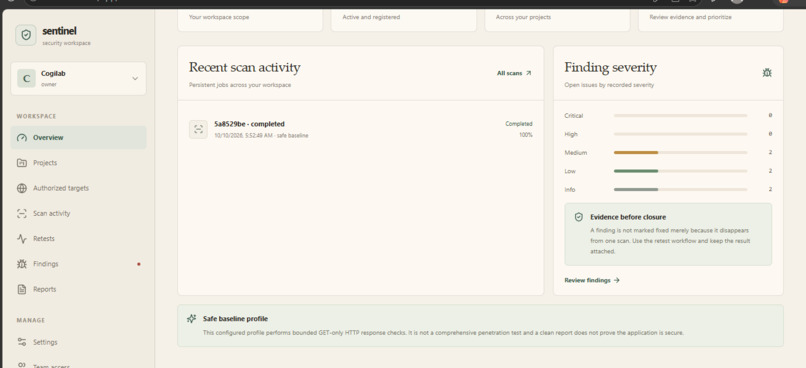Click the sparkle icon in Safe baseline profile
This screenshot has height=368, width=806.
point(191,319)
